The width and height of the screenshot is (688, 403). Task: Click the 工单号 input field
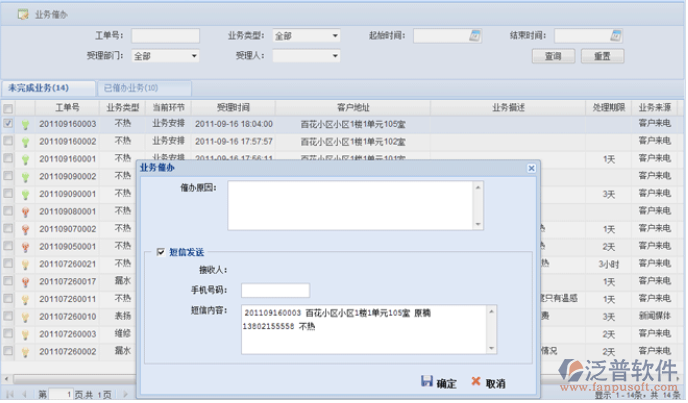(165, 36)
